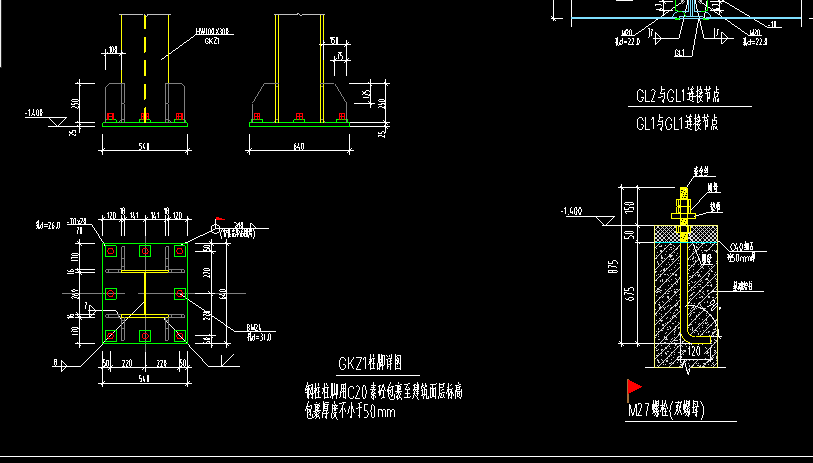813x463 pixels.
Task: Select the 875 dimension in bolt detail
Action: click(613, 266)
